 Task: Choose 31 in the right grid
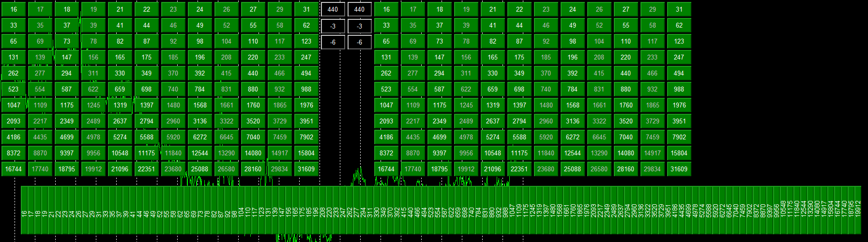click(x=679, y=9)
